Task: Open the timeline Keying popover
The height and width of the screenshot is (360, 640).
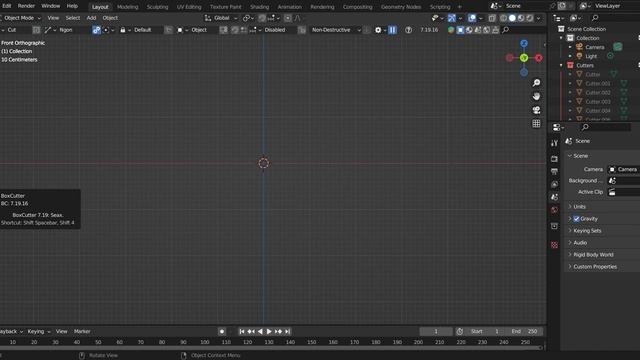Action: pyautogui.click(x=39, y=331)
